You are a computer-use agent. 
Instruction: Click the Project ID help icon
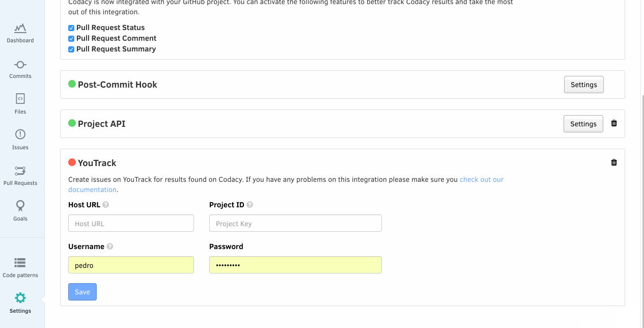[x=250, y=205]
